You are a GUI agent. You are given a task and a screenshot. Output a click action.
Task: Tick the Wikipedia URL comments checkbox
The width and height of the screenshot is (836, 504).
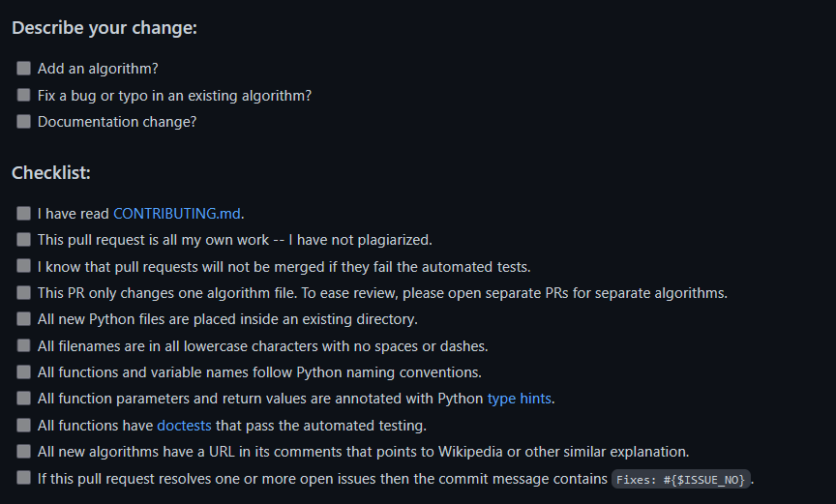pos(23,451)
